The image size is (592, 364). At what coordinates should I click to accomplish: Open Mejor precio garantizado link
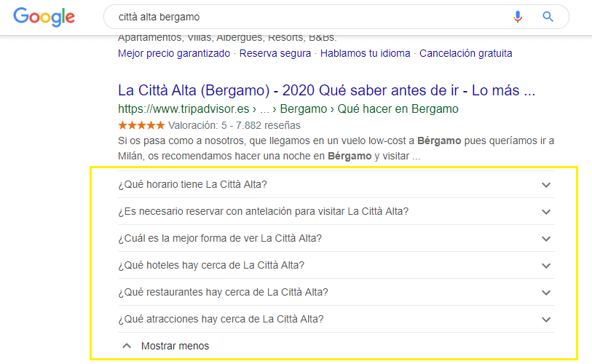174,53
